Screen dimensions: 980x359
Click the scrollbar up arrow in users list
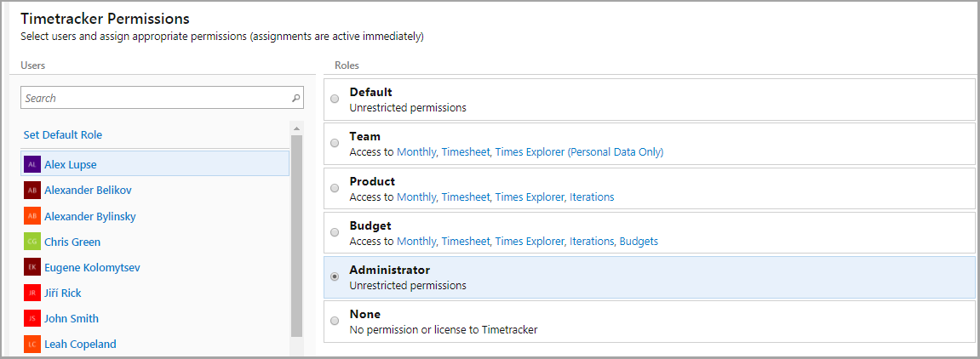296,128
